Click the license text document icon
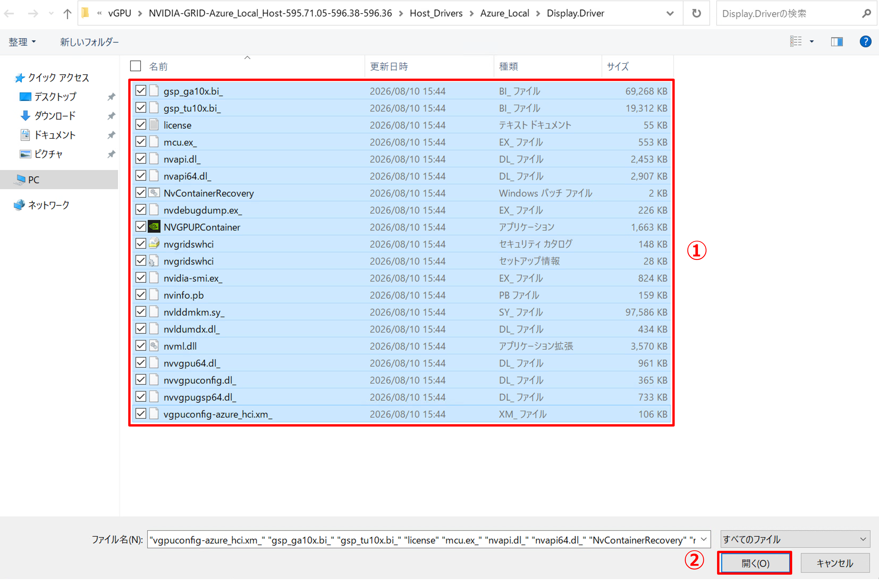Viewport: 879px width, 588px height. click(x=154, y=125)
